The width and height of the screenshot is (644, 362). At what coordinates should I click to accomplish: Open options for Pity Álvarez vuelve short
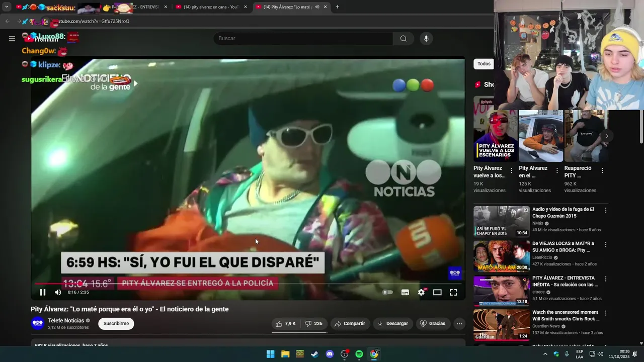click(512, 171)
